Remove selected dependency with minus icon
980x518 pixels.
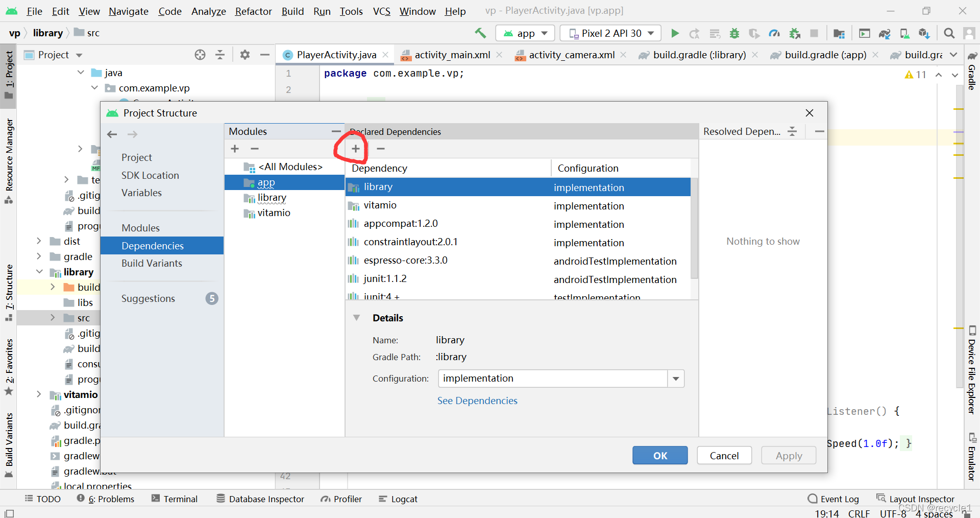click(x=381, y=149)
